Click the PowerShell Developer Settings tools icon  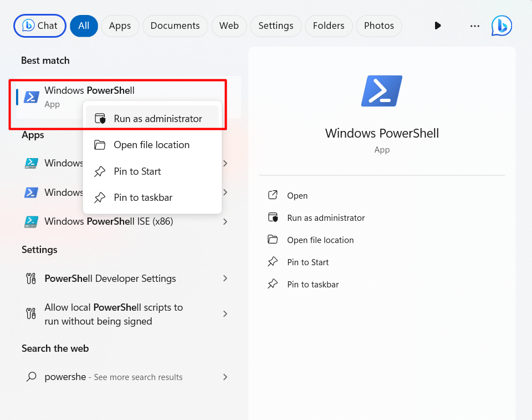31,279
